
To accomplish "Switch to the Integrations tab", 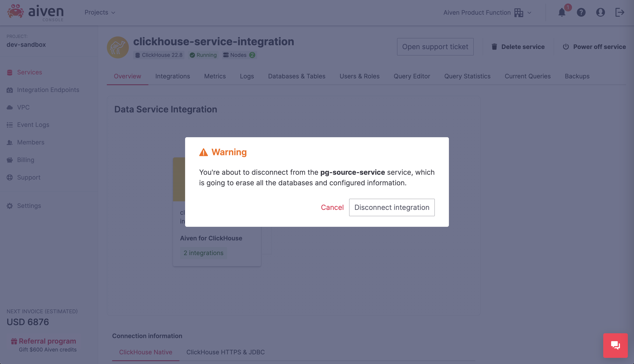I will coord(172,76).
